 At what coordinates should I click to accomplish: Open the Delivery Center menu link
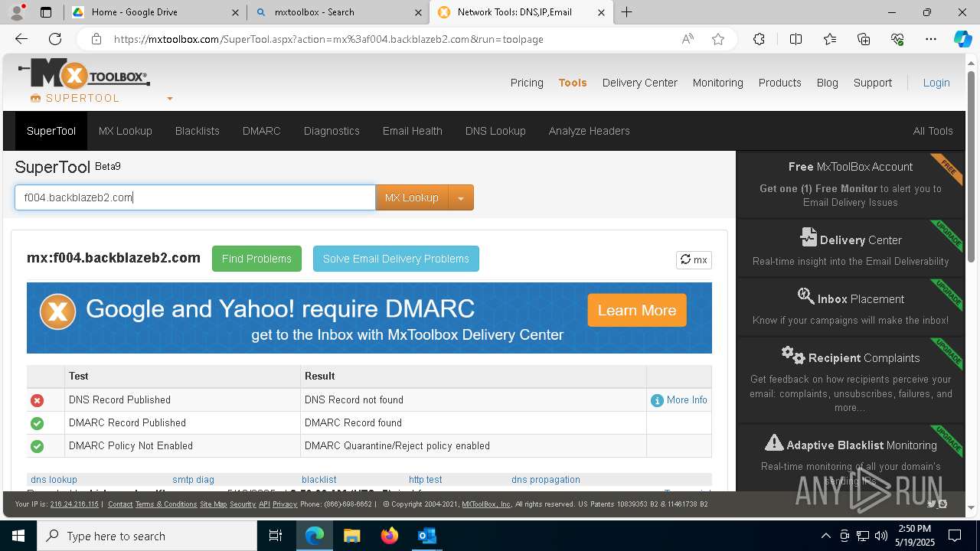click(640, 83)
